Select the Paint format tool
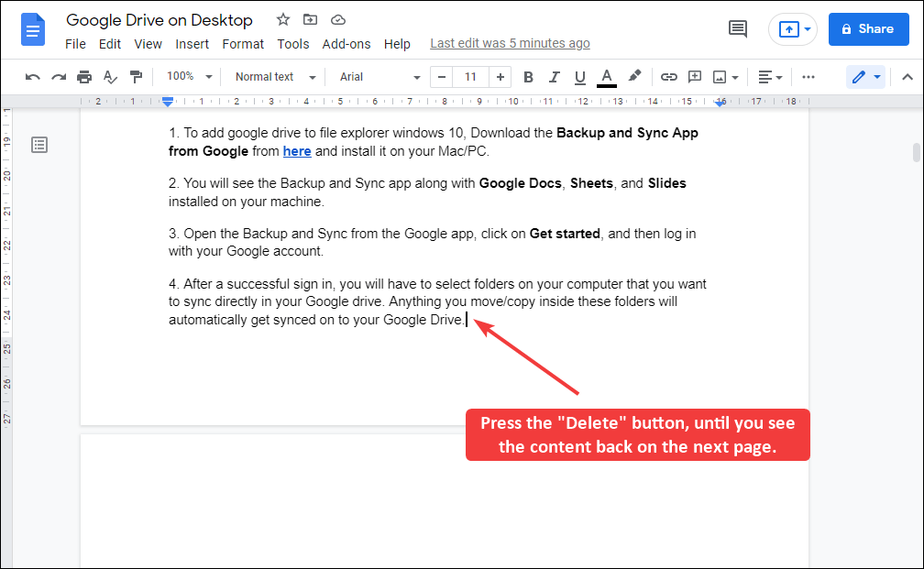The height and width of the screenshot is (569, 924). click(x=136, y=76)
